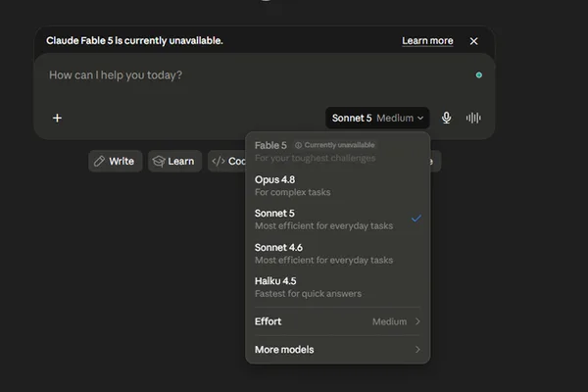Start voice dictation with microphone icon
The height and width of the screenshot is (392, 588).
click(x=446, y=118)
